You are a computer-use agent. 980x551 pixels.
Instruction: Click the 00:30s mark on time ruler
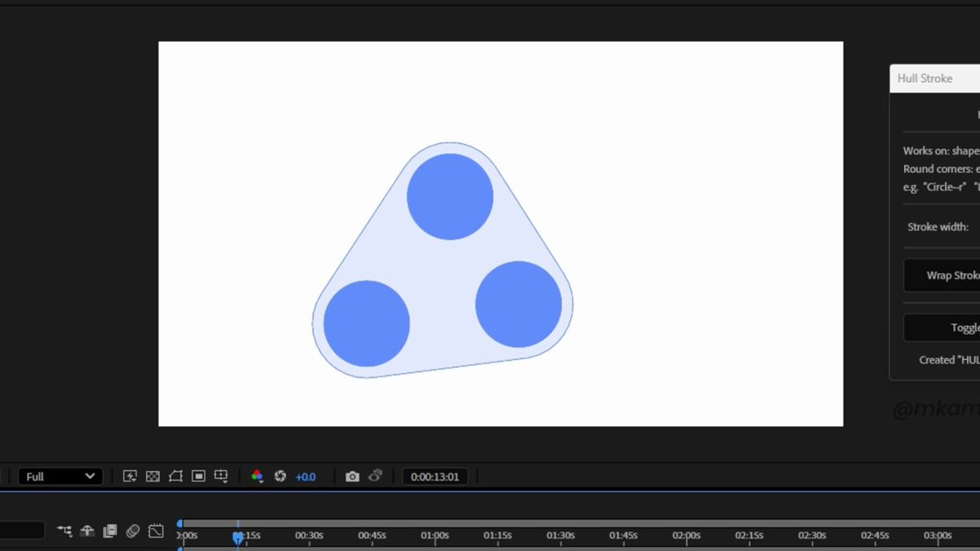click(x=309, y=535)
